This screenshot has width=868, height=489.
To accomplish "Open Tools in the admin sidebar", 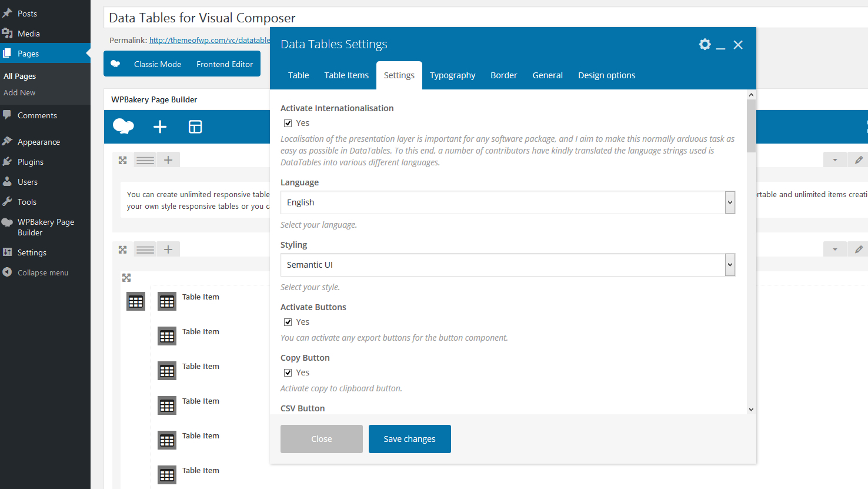I will (45, 202).
